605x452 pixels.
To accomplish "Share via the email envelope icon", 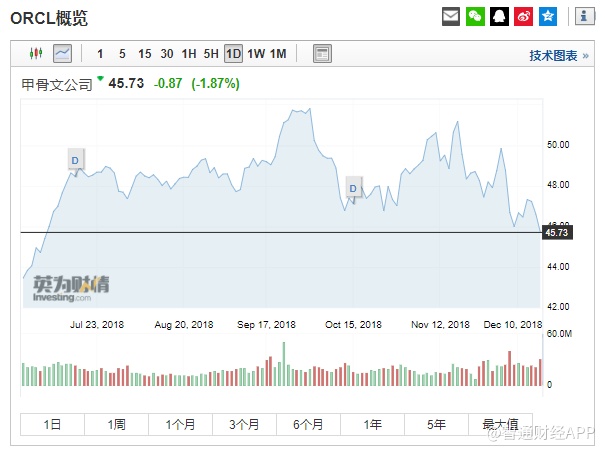I will (452, 17).
